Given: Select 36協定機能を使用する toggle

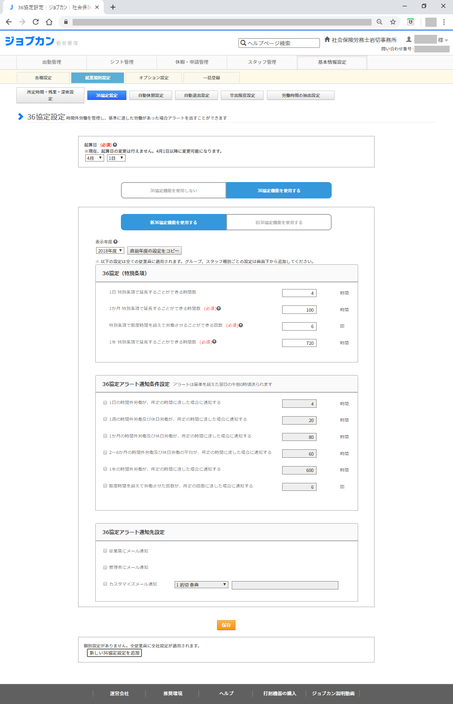Looking at the screenshot, I should [279, 190].
